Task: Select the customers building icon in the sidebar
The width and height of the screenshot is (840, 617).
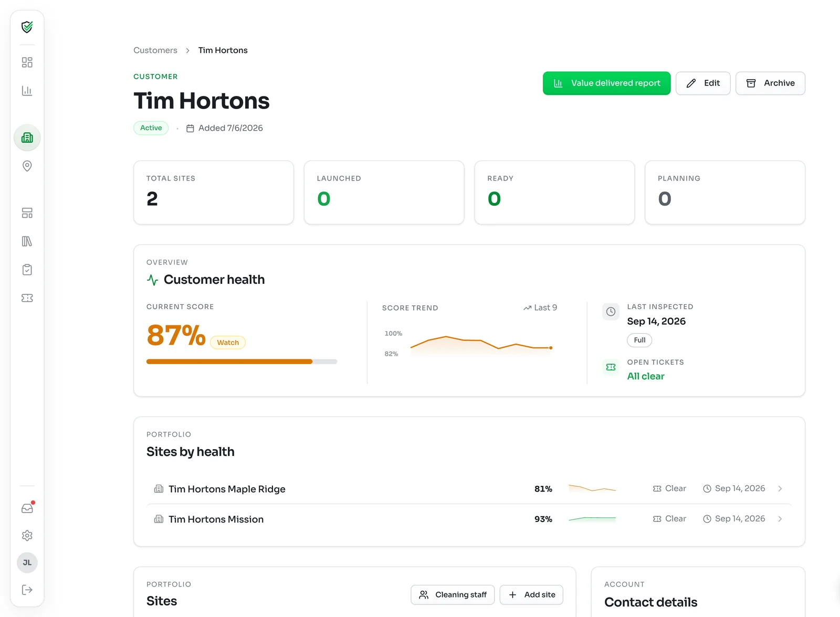Action: [x=27, y=138]
